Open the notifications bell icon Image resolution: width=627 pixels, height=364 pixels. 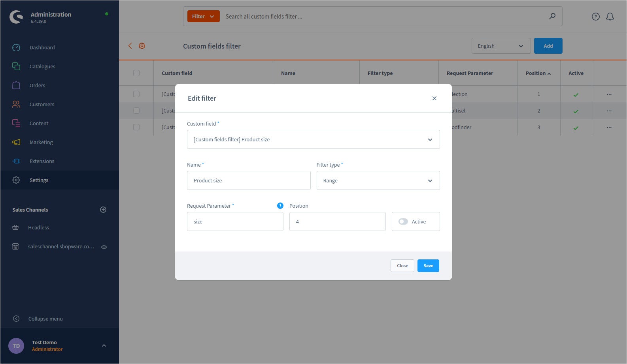(610, 17)
